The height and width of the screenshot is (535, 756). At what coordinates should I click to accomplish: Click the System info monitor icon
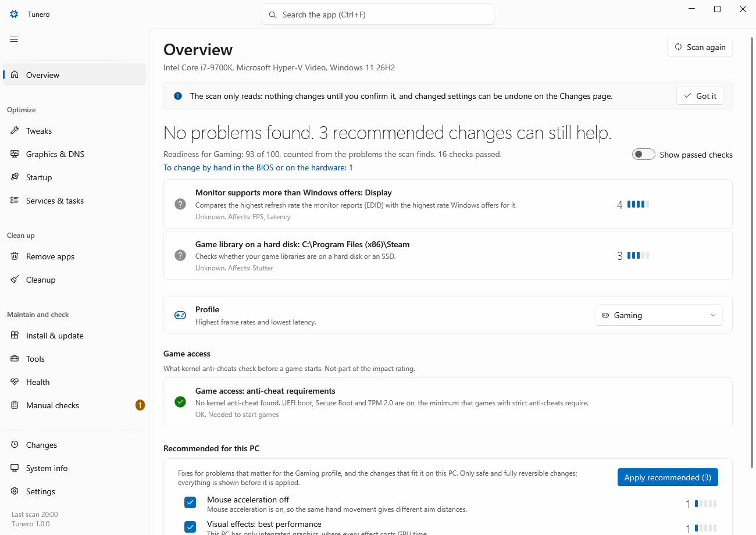coord(15,468)
